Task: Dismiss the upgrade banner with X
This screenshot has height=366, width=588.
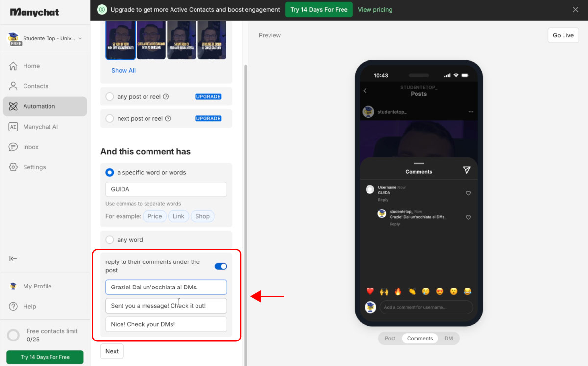Action: point(576,9)
